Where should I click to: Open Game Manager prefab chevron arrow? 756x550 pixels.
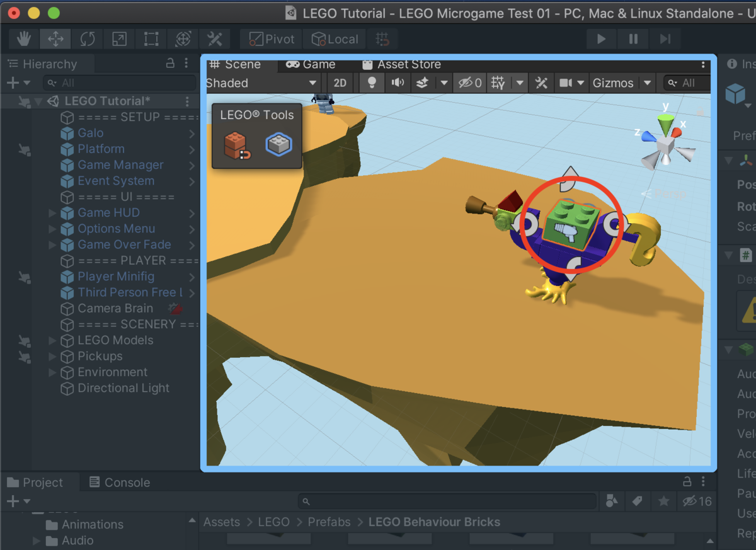pyautogui.click(x=192, y=165)
